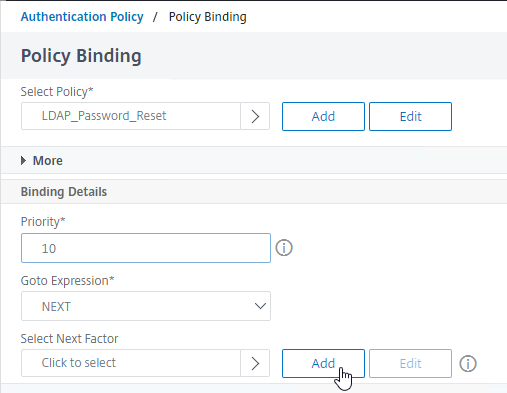The height and width of the screenshot is (393, 507).
Task: Open the Goto Expression dropdown showing NEXT
Action: tap(146, 306)
